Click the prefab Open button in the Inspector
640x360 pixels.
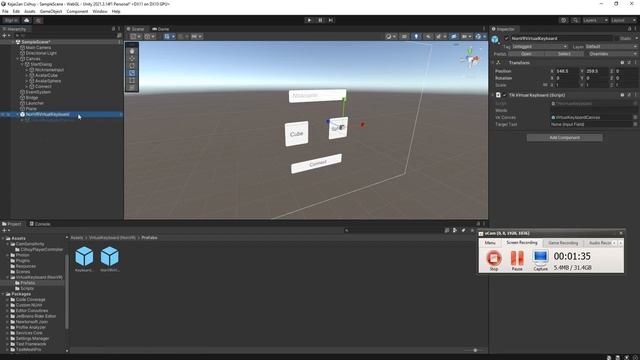pos(526,54)
